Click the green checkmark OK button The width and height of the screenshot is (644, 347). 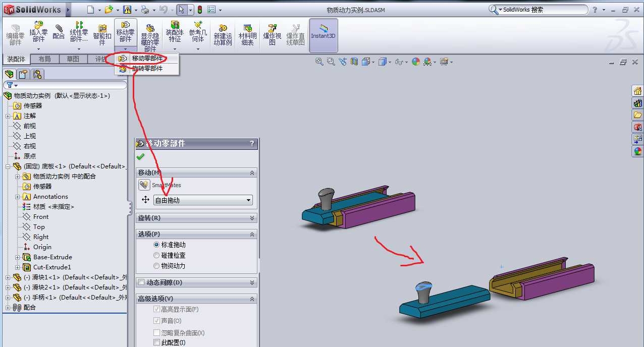(x=140, y=157)
